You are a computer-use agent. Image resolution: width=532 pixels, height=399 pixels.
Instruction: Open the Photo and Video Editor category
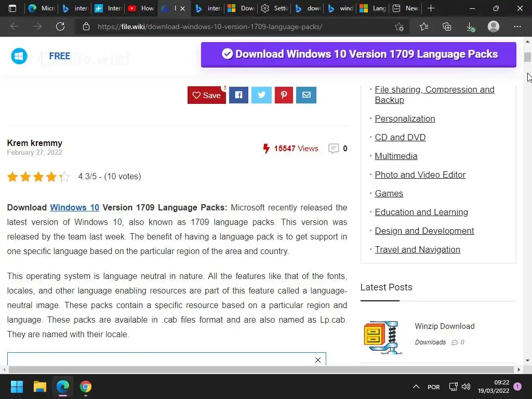pos(420,175)
